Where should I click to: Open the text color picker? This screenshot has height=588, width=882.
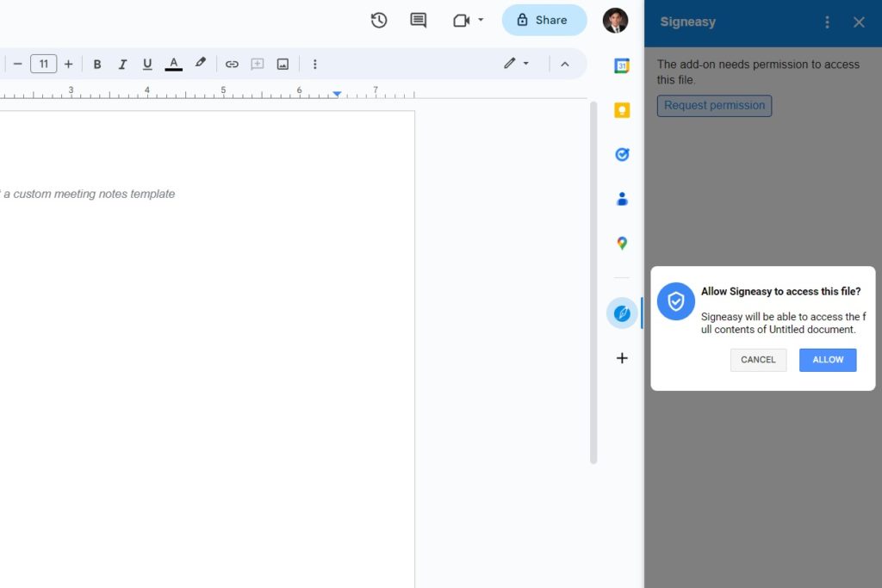(172, 64)
